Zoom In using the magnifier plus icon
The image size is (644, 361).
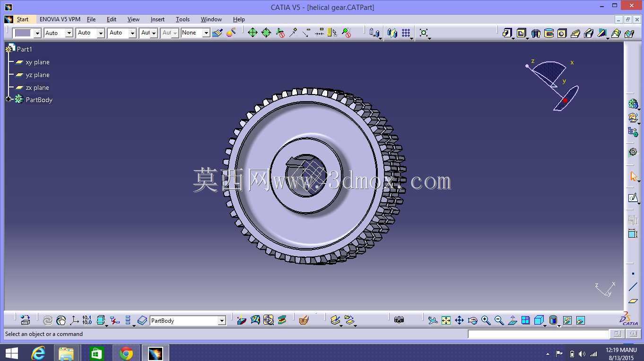coord(486,320)
